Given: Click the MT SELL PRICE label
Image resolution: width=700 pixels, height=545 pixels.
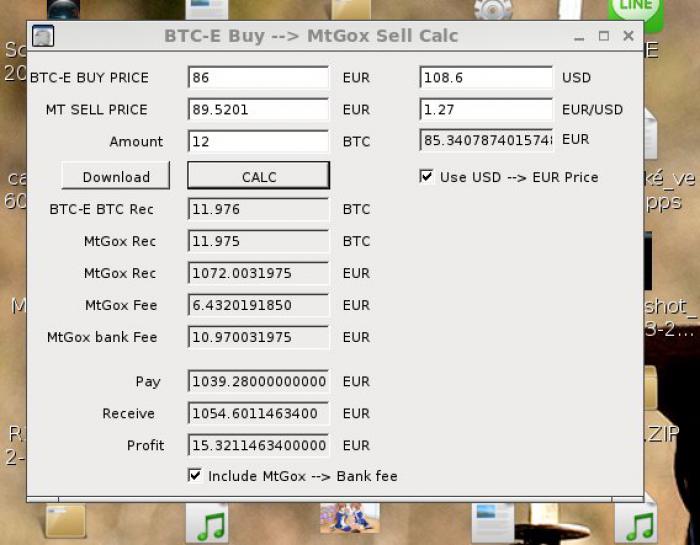Looking at the screenshot, I should coord(96,110).
